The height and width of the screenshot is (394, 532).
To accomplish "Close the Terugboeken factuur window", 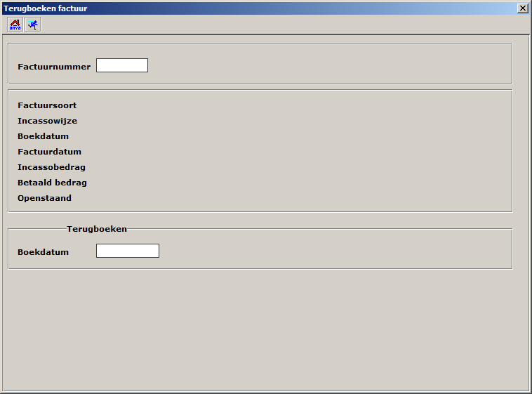I will 522,8.
